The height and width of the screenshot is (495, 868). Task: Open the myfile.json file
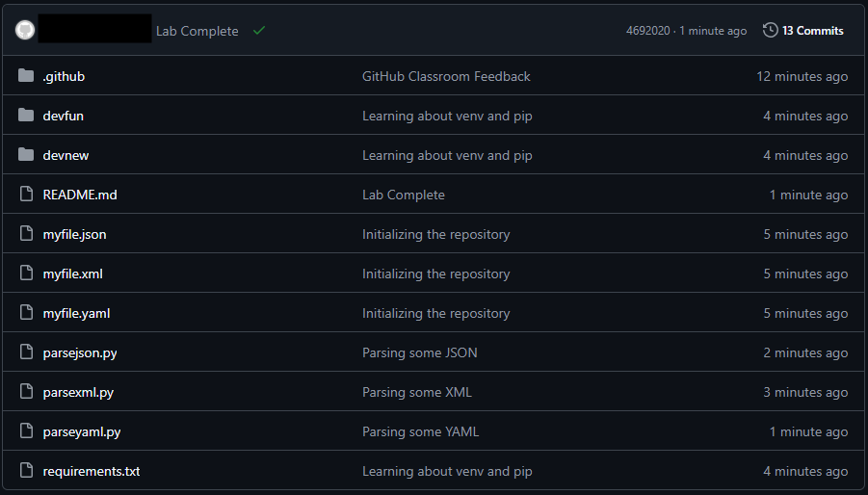click(74, 234)
